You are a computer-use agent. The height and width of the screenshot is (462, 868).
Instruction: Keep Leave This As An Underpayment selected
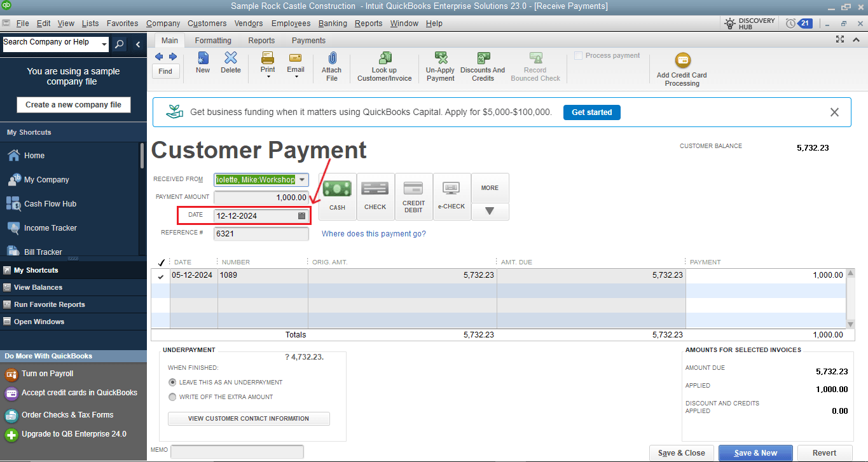tap(172, 382)
